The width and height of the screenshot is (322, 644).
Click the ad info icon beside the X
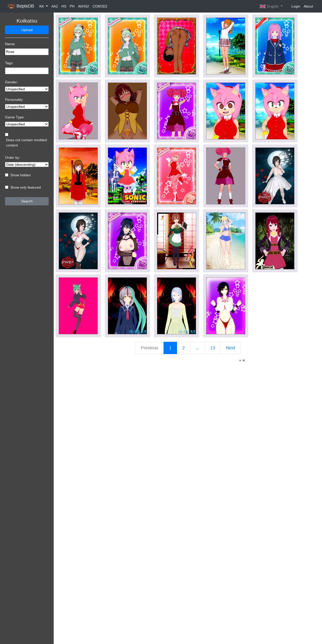click(240, 360)
